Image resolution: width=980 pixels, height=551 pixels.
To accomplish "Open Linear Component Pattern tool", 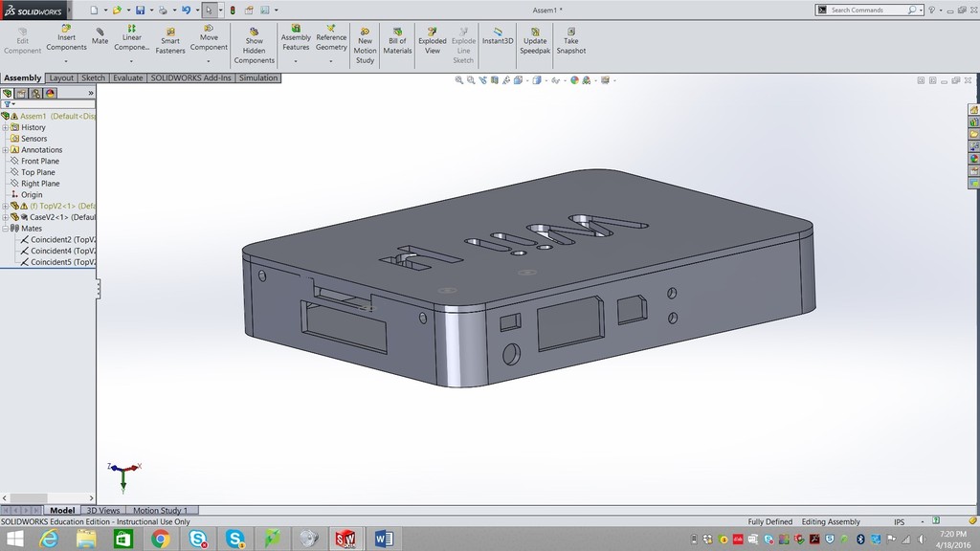I will click(132, 37).
